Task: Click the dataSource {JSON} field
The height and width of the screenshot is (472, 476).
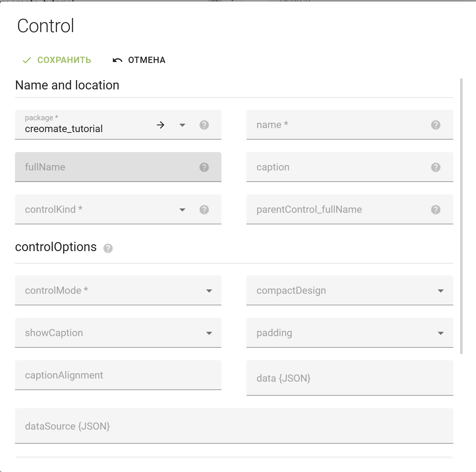Action: 234,426
